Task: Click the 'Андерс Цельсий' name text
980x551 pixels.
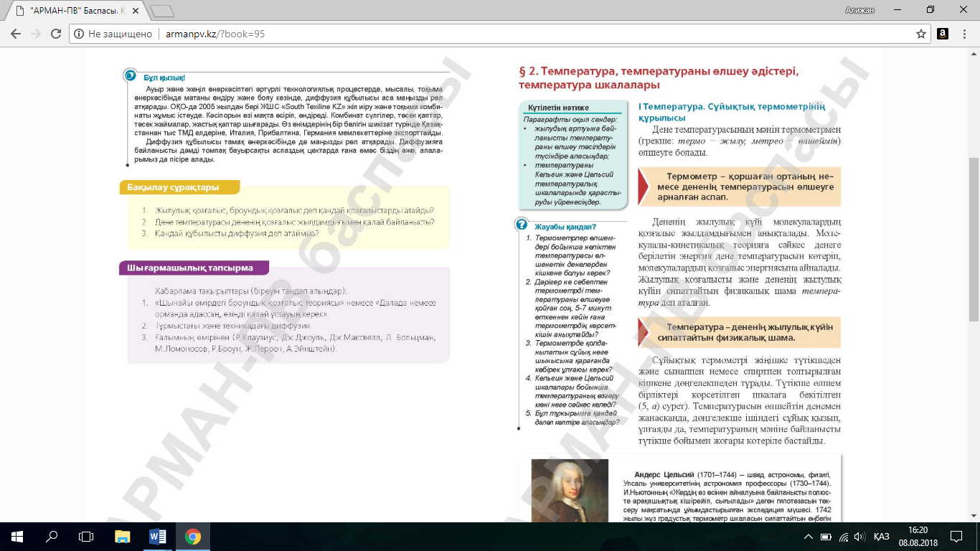Action: pyautogui.click(x=664, y=475)
